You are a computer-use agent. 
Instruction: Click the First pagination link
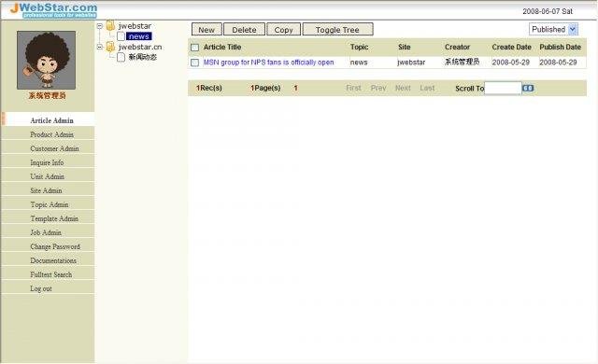point(353,88)
